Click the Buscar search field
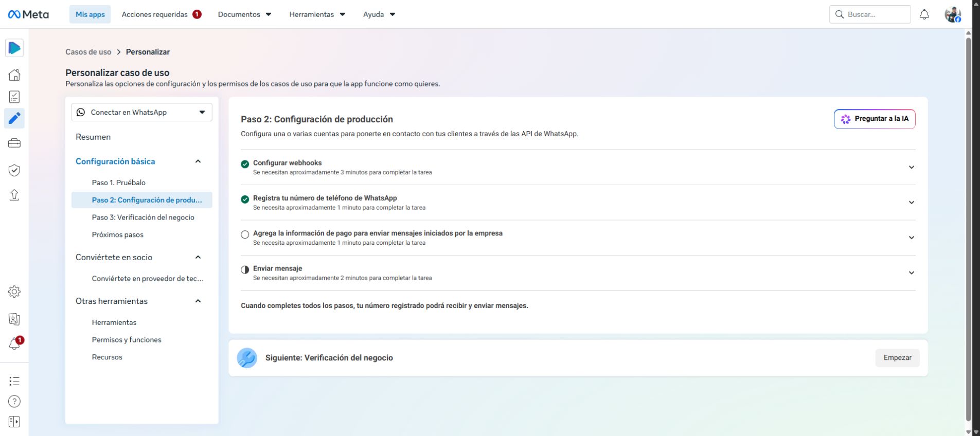This screenshot has height=436, width=980. (870, 14)
